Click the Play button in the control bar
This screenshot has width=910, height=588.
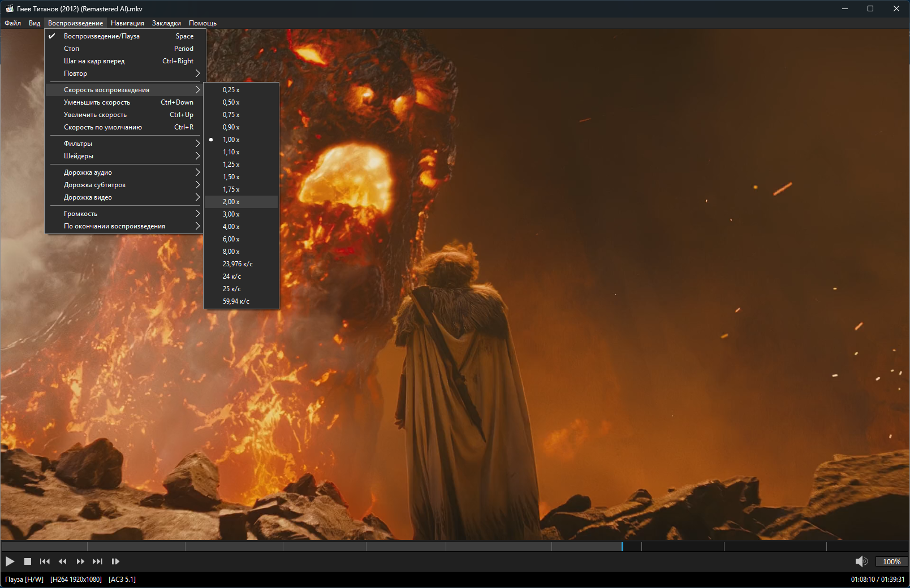(x=10, y=561)
